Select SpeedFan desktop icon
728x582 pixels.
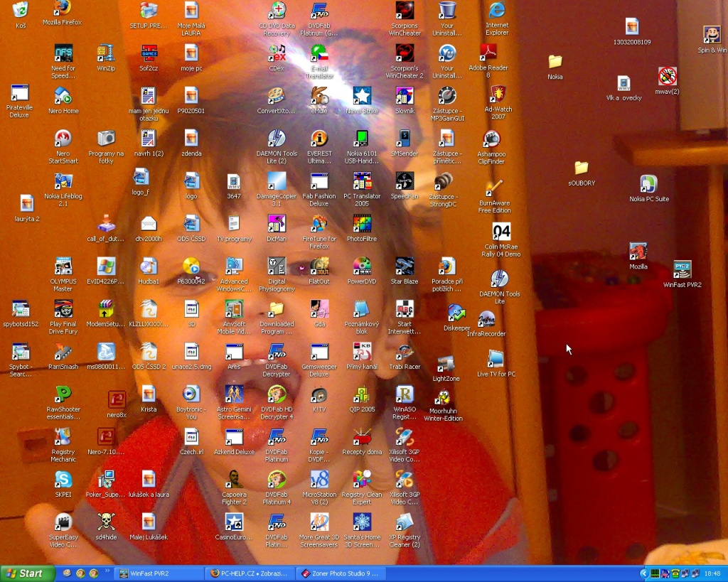(x=405, y=185)
